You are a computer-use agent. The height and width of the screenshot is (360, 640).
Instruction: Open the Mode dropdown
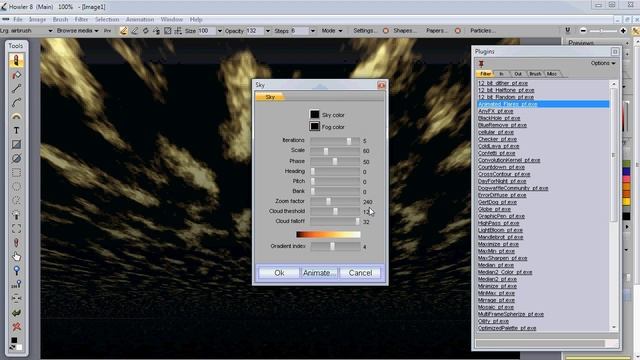click(x=332, y=31)
